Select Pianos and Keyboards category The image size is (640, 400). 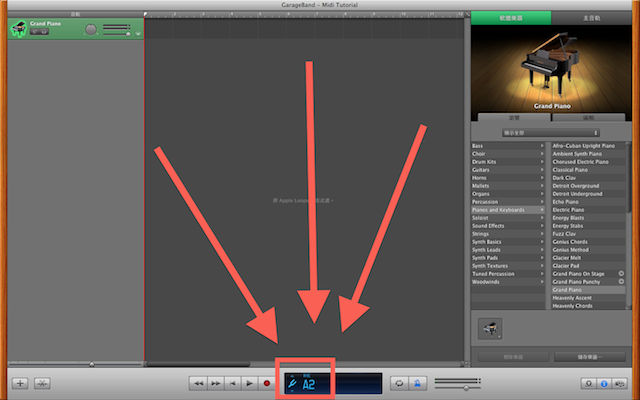508,210
